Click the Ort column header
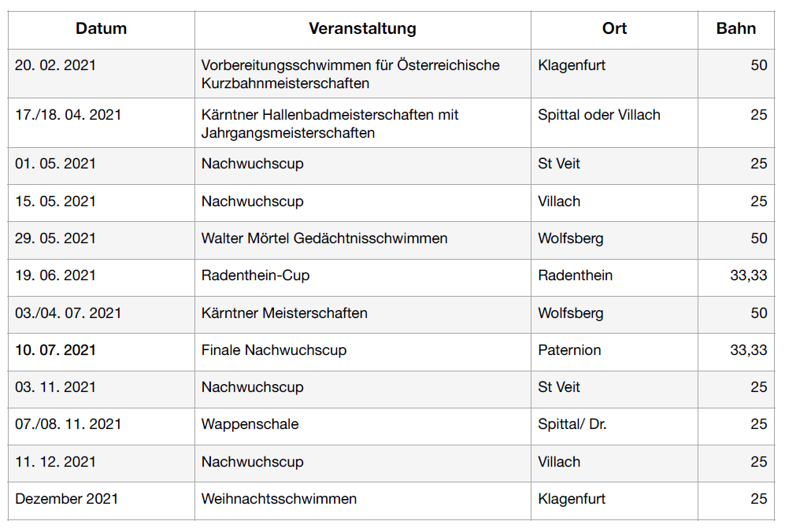The image size is (785, 532). [x=614, y=28]
